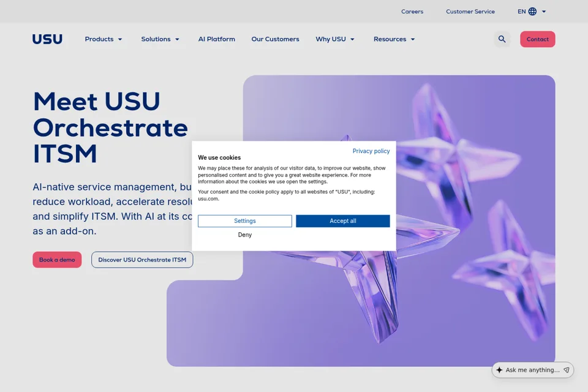588x392 pixels.
Task: Accept all cookies
Action: click(343, 221)
